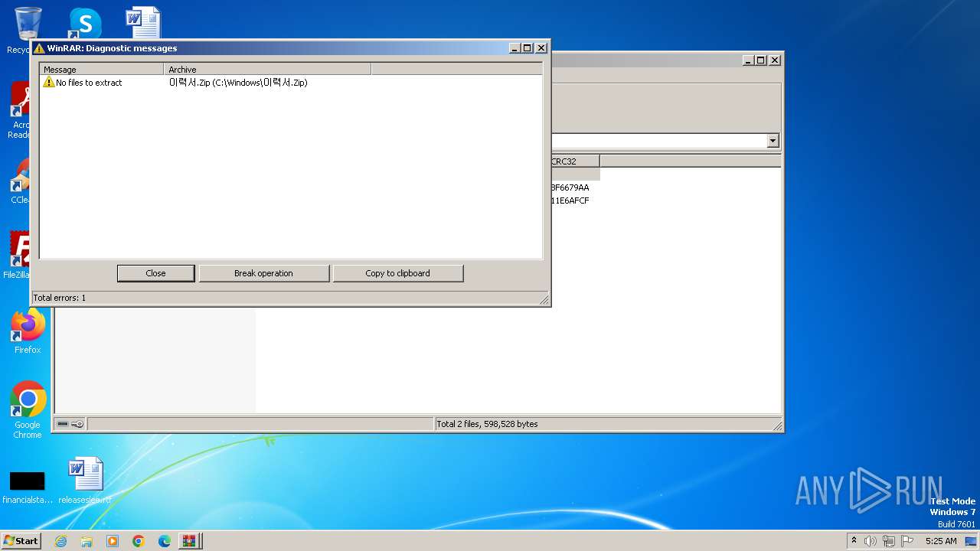Open Windows Explorer from taskbar
Image resolution: width=980 pixels, height=551 pixels.
(87, 541)
